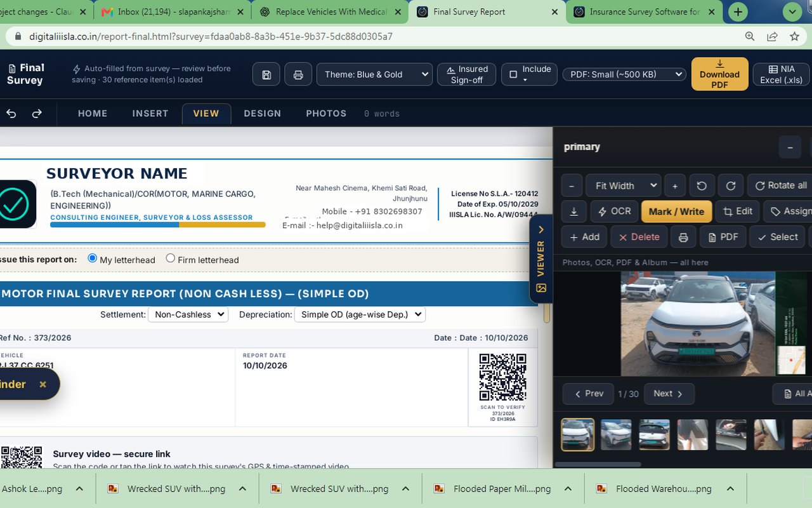Undo the last edit
Viewport: 812px width, 508px height.
click(x=11, y=114)
